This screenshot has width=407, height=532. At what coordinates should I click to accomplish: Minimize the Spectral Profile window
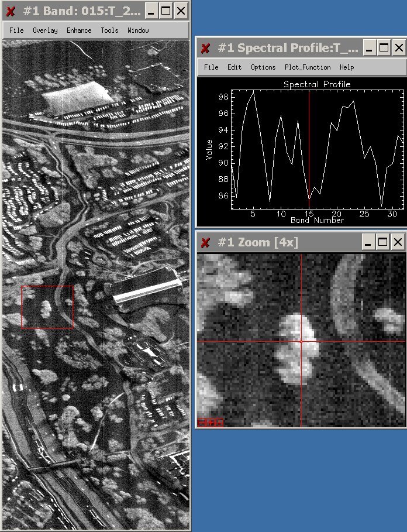pyautogui.click(x=370, y=48)
